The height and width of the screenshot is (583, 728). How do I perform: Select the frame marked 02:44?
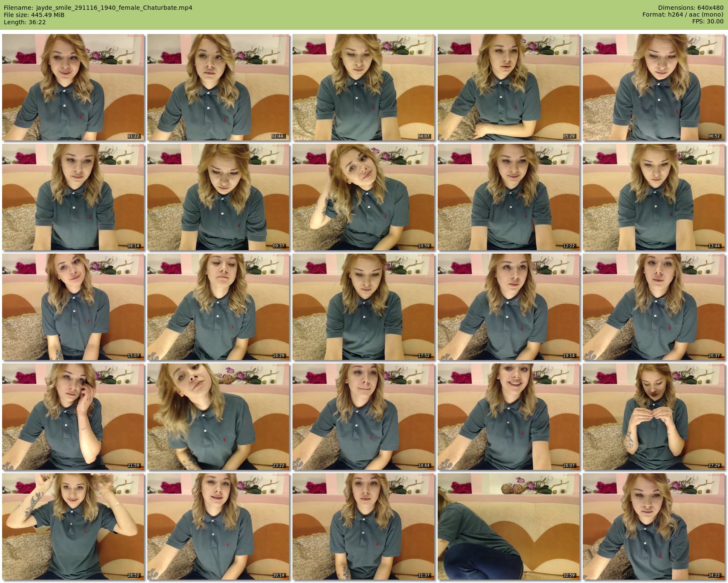218,87
